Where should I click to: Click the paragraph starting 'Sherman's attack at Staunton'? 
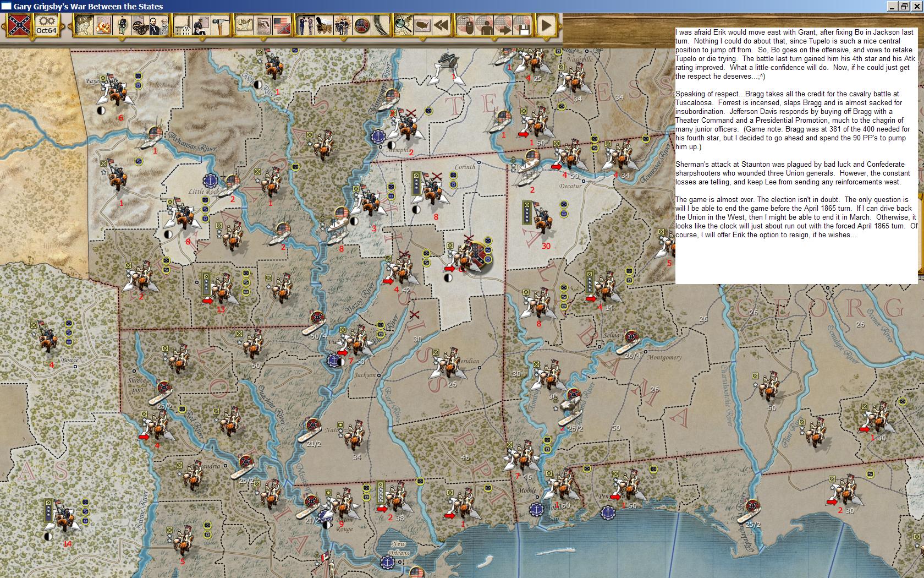point(793,173)
